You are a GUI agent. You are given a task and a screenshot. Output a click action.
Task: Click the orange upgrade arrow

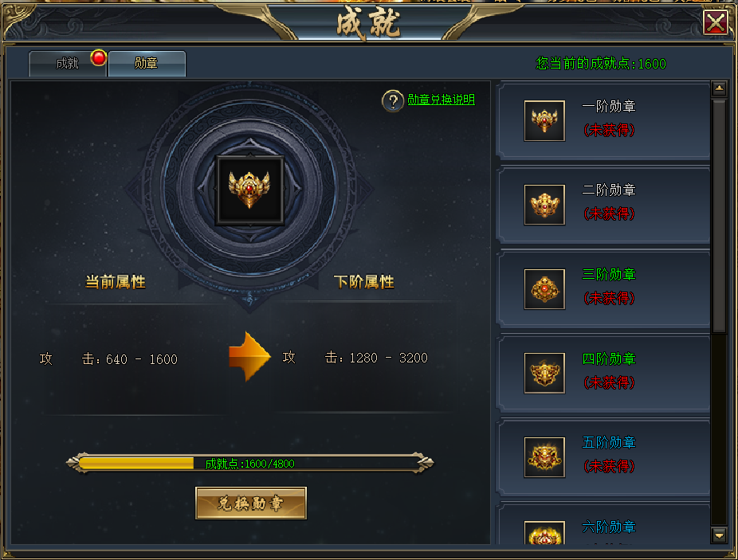[x=249, y=357]
